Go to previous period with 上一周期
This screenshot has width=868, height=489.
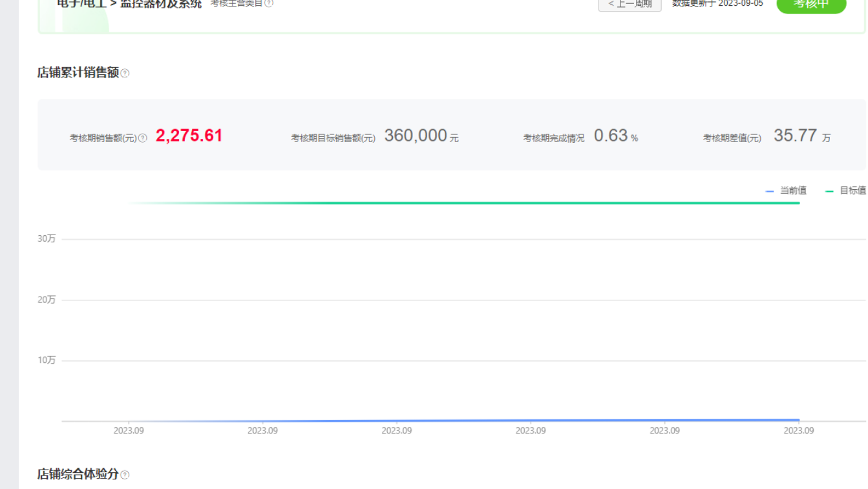[630, 5]
